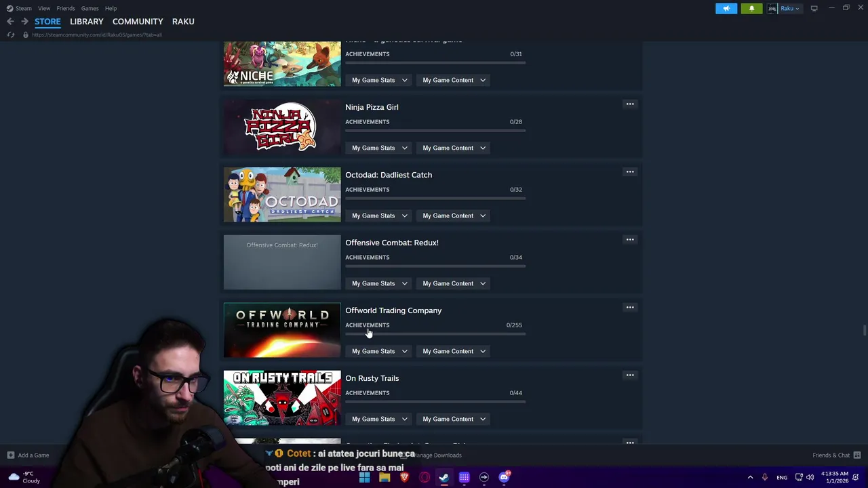The image size is (868, 488).
Task: Open the Friends & Chat icon
Action: coord(857,455)
